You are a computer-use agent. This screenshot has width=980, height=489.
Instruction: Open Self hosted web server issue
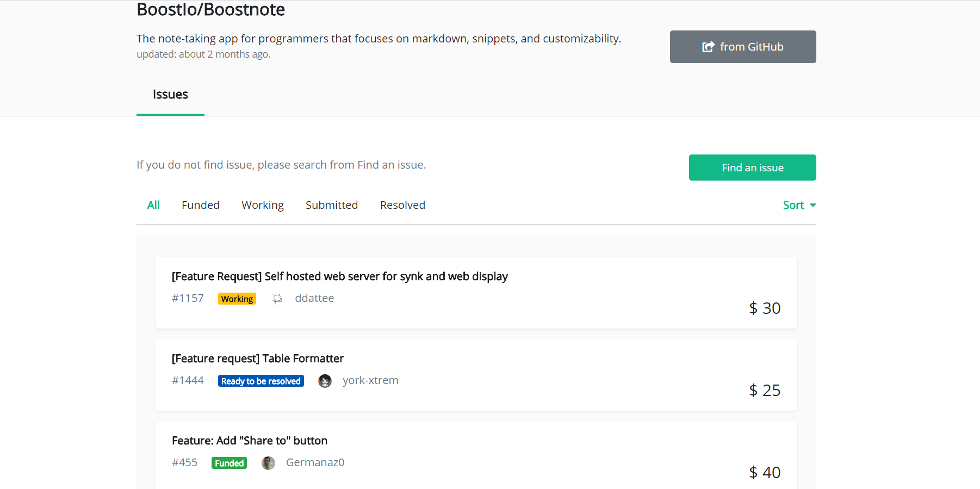pyautogui.click(x=340, y=276)
